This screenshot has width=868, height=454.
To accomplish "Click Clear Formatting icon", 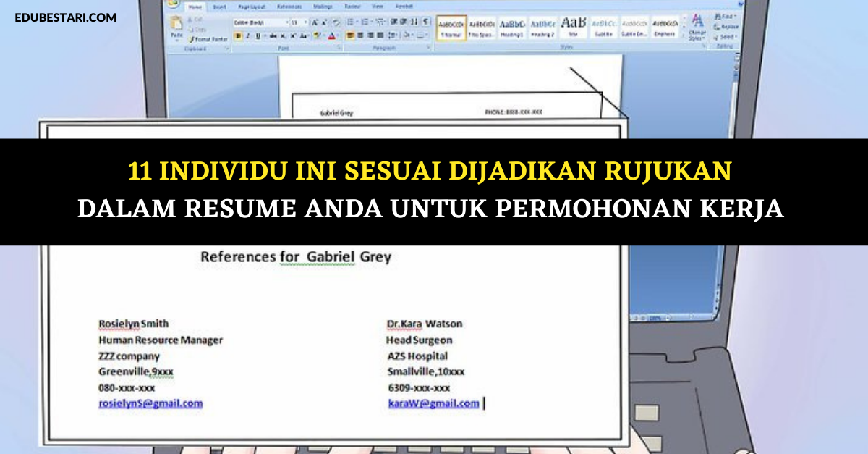I will coord(336,22).
